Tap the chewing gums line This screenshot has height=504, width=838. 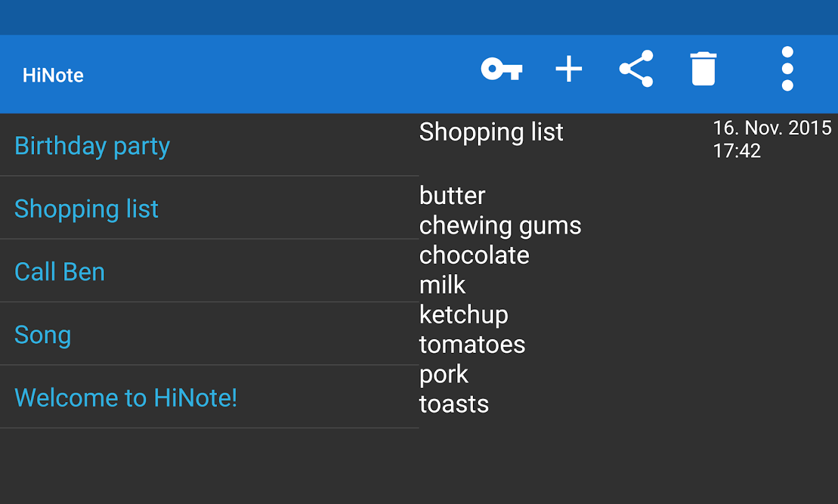[x=500, y=226]
